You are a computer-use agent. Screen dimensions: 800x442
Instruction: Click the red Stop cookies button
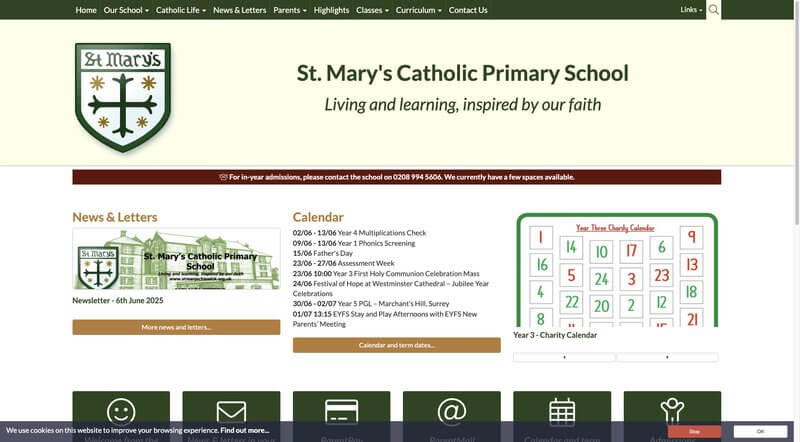click(694, 432)
